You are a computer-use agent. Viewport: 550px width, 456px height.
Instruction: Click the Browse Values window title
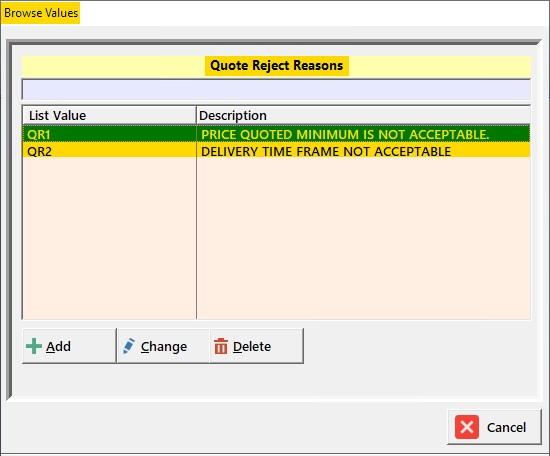tap(41, 13)
